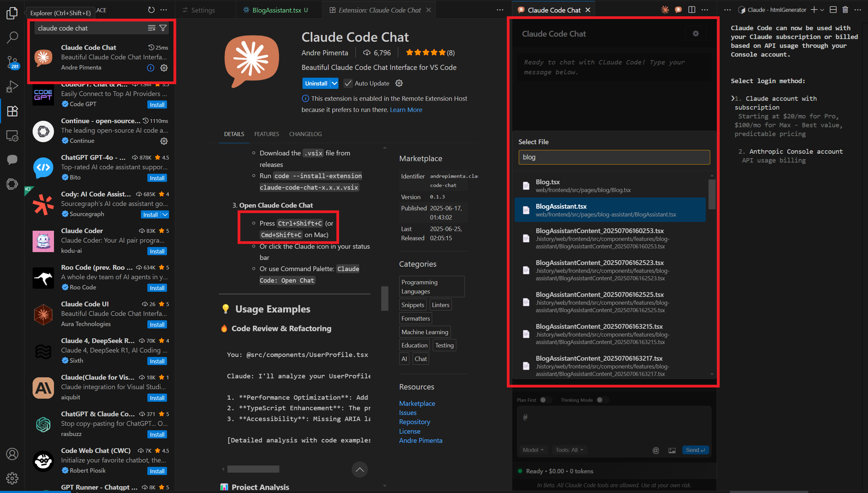Click the Learn More link
This screenshot has height=493, width=868.
[406, 110]
